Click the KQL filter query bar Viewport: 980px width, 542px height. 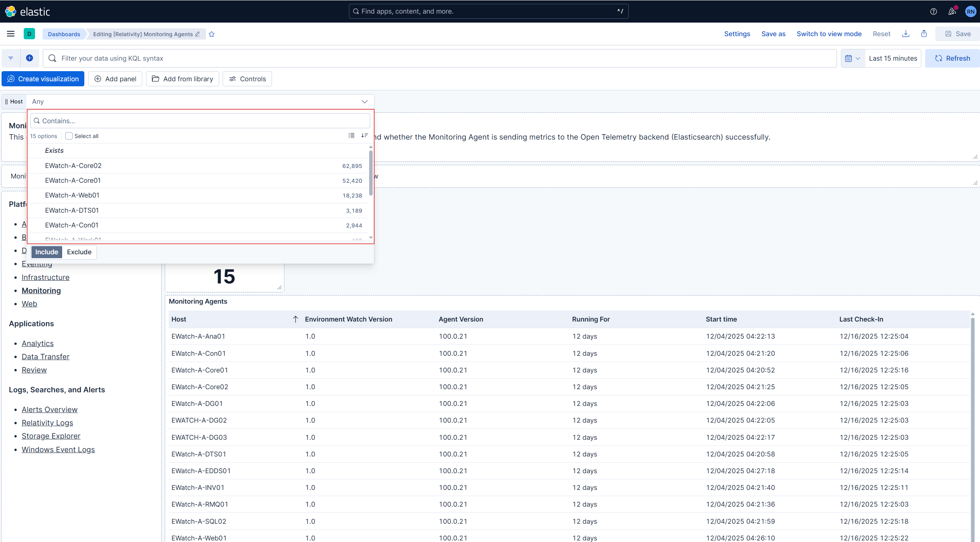[x=440, y=58]
